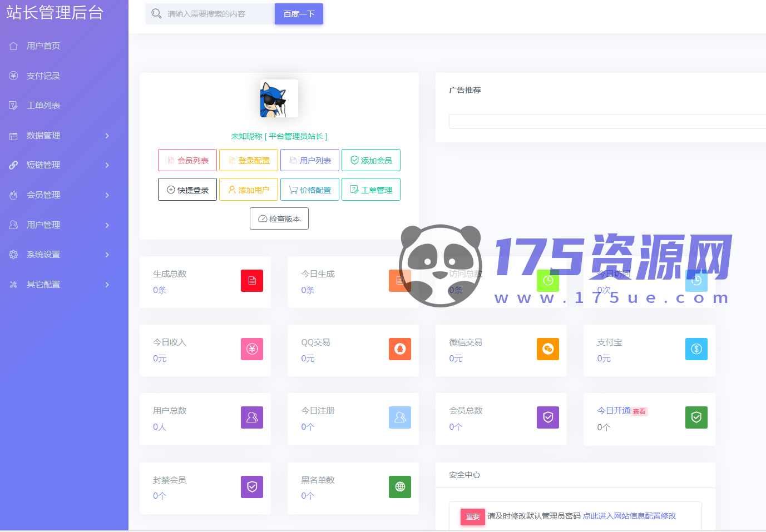
Task: Click the 检查版本 button
Action: click(x=279, y=218)
